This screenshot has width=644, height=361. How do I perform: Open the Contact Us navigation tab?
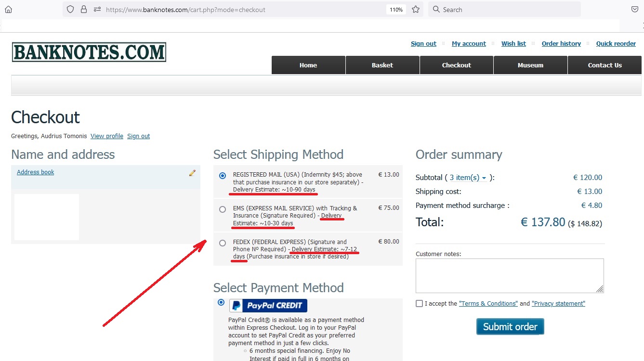click(605, 65)
